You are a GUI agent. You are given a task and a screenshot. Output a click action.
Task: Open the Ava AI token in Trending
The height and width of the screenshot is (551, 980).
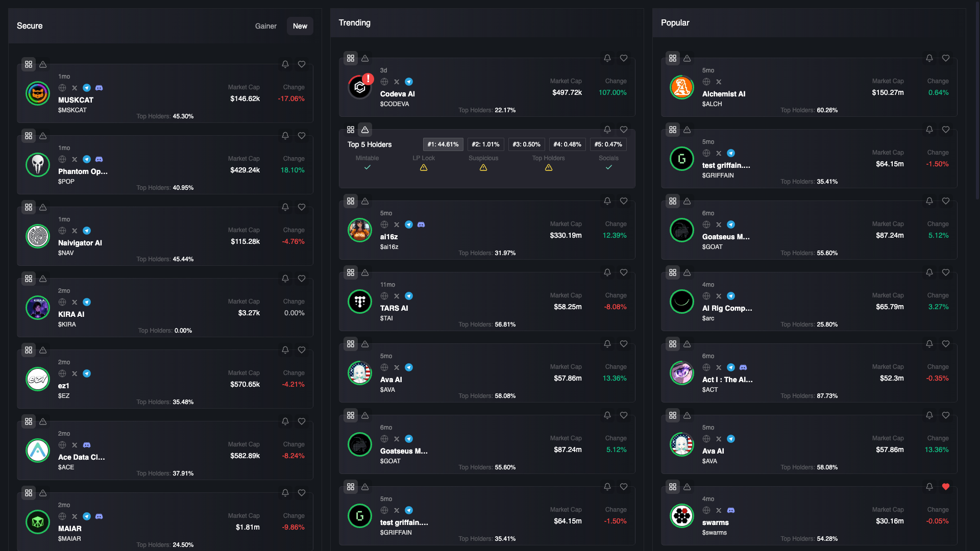click(x=391, y=380)
